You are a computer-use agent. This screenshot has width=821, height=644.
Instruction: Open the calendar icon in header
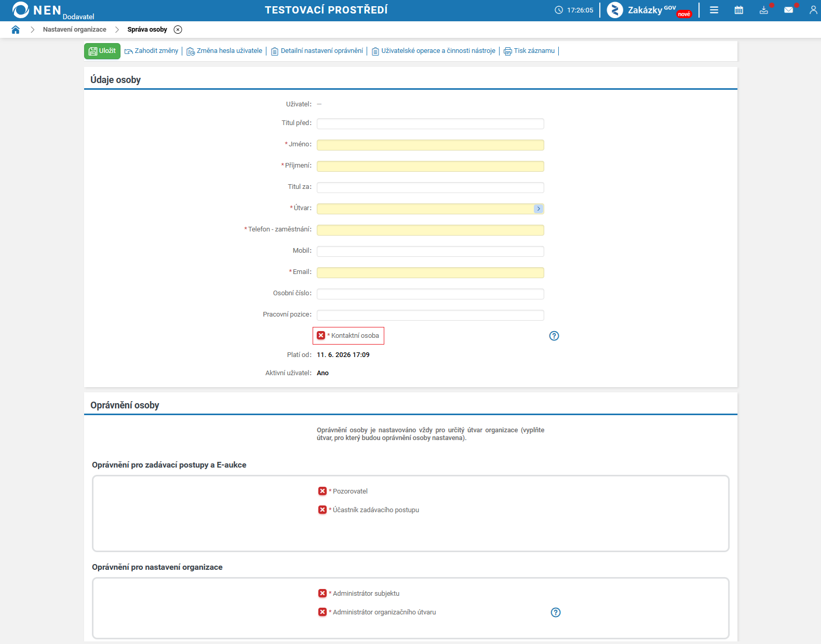coord(739,10)
